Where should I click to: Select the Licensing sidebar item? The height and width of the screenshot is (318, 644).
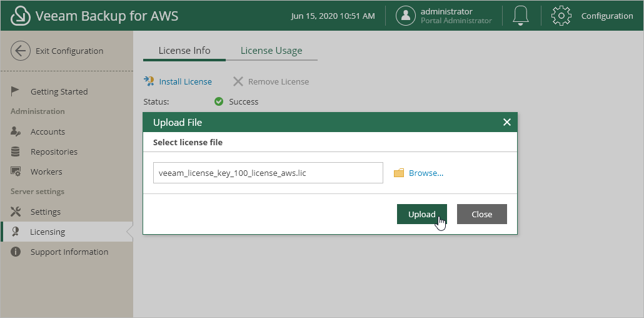coord(66,232)
